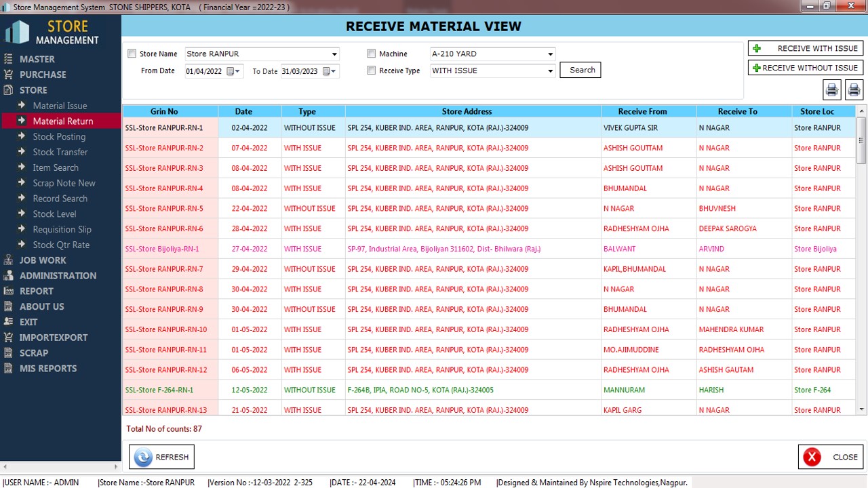Click the Scrap sidebar icon
Image resolution: width=868 pixels, height=488 pixels.
(x=8, y=353)
